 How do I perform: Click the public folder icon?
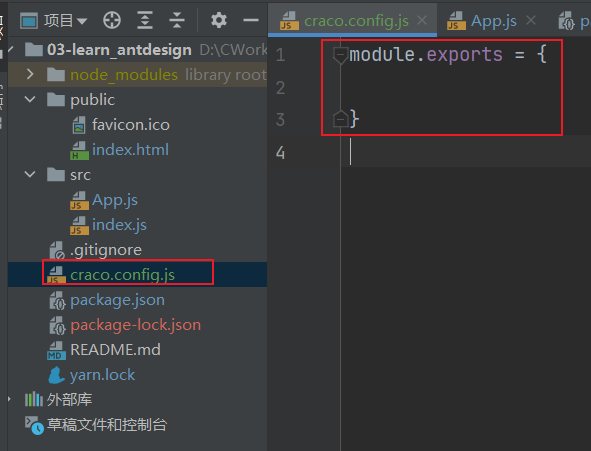[x=56, y=99]
